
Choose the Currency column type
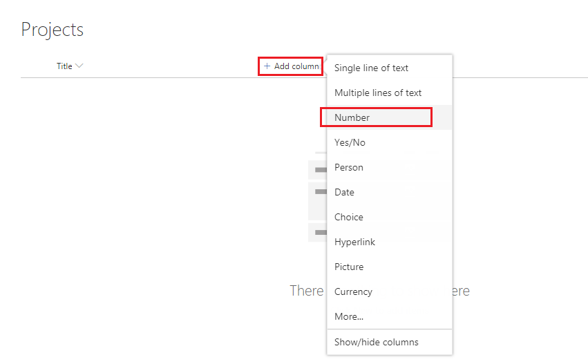tap(353, 291)
